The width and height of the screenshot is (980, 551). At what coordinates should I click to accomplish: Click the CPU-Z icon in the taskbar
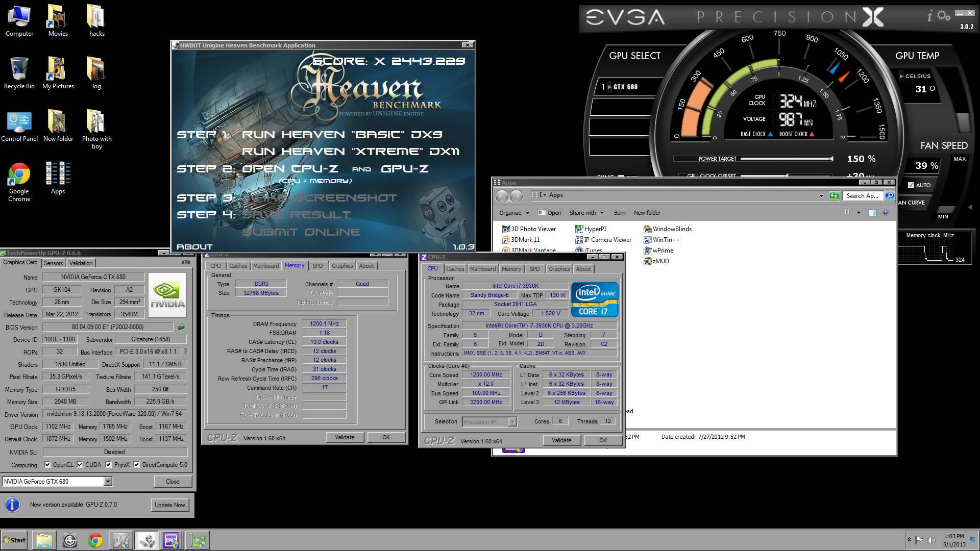(171, 540)
